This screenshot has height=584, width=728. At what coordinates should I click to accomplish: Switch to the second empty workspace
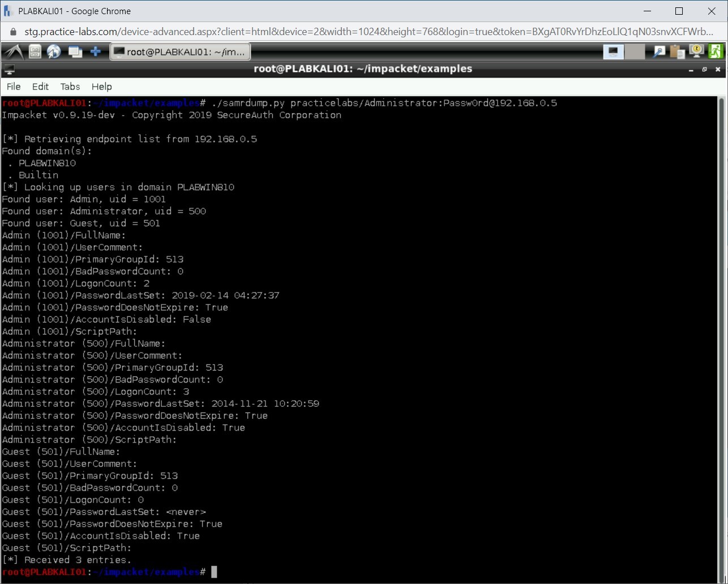click(635, 52)
